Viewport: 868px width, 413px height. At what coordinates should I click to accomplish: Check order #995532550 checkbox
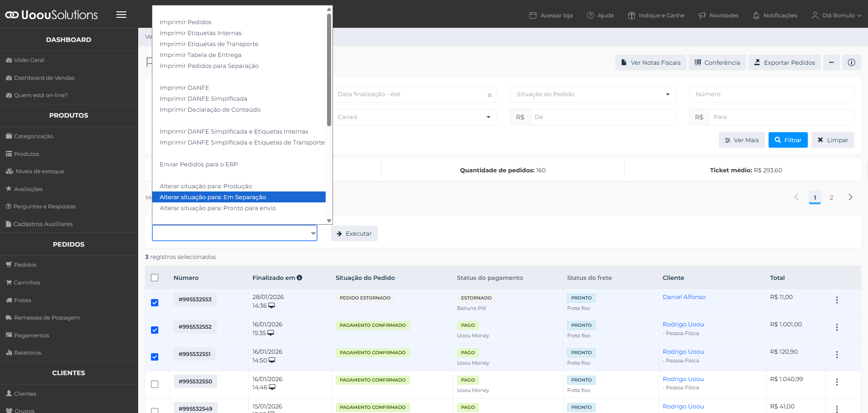pos(155,384)
